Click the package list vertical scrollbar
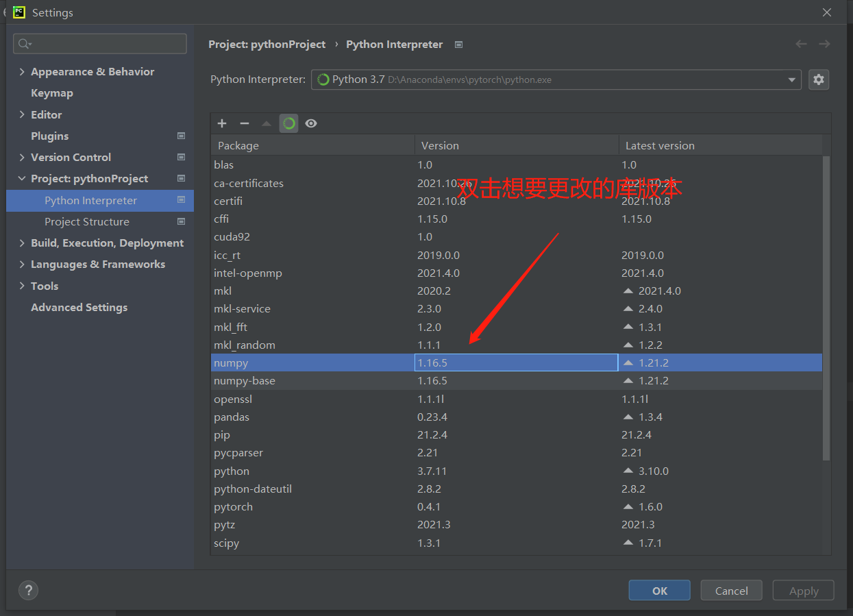 (826, 308)
